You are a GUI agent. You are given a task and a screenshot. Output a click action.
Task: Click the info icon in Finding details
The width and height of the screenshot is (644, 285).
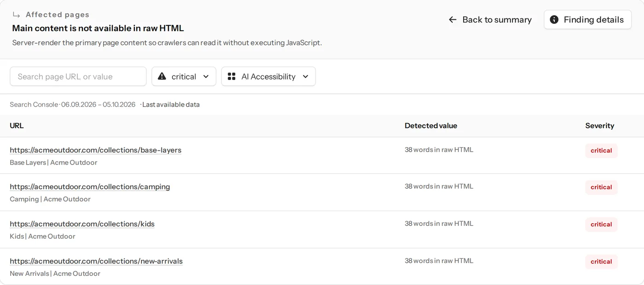pos(554,19)
